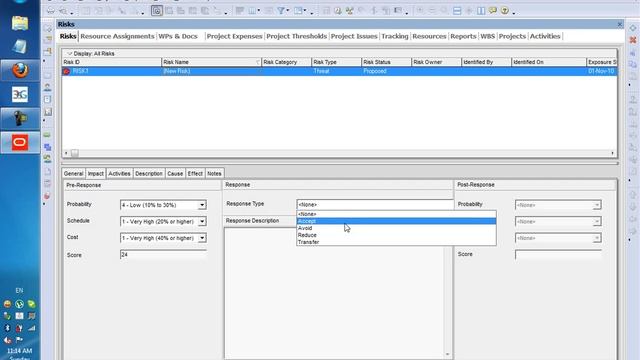Open the WPs & Docs tab
The height and width of the screenshot is (360, 640).
tap(178, 36)
